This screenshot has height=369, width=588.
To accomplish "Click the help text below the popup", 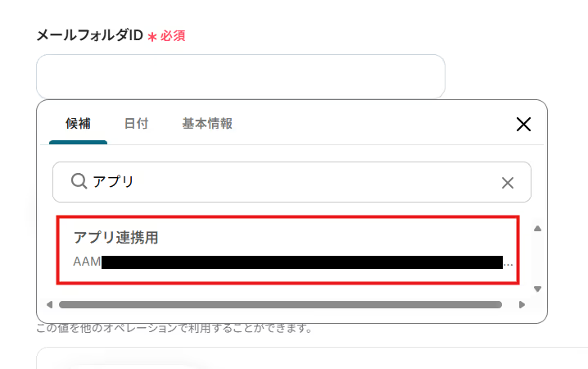I will pyautogui.click(x=174, y=329).
